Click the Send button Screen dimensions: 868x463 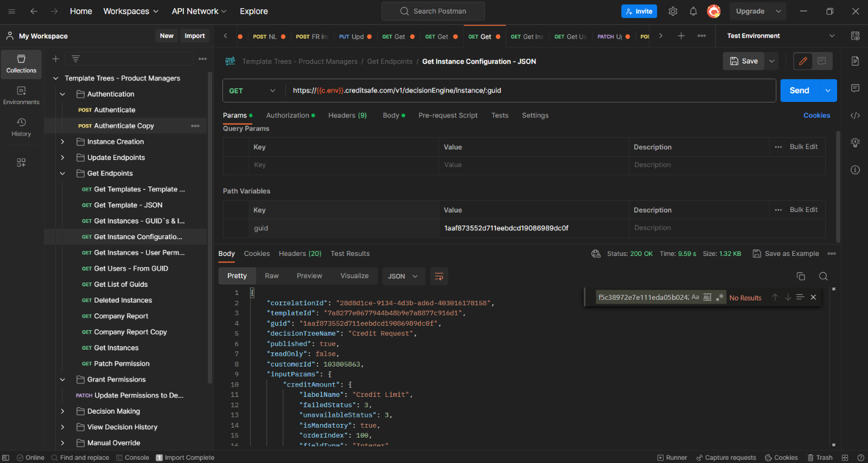799,91
